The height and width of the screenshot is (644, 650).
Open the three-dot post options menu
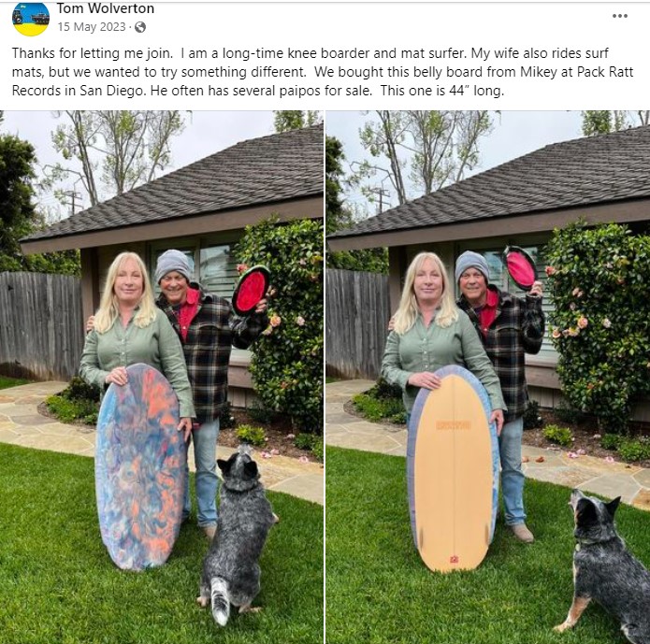[620, 16]
